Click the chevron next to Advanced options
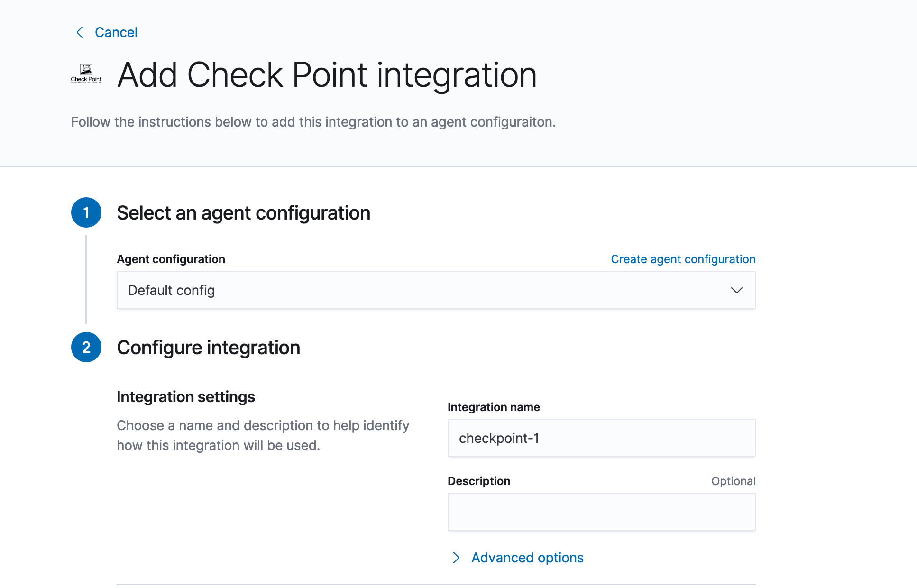This screenshot has width=917, height=588. click(x=456, y=558)
